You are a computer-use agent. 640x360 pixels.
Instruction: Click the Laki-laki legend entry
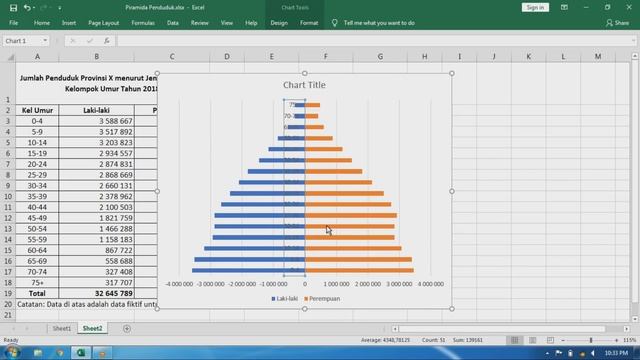284,298
